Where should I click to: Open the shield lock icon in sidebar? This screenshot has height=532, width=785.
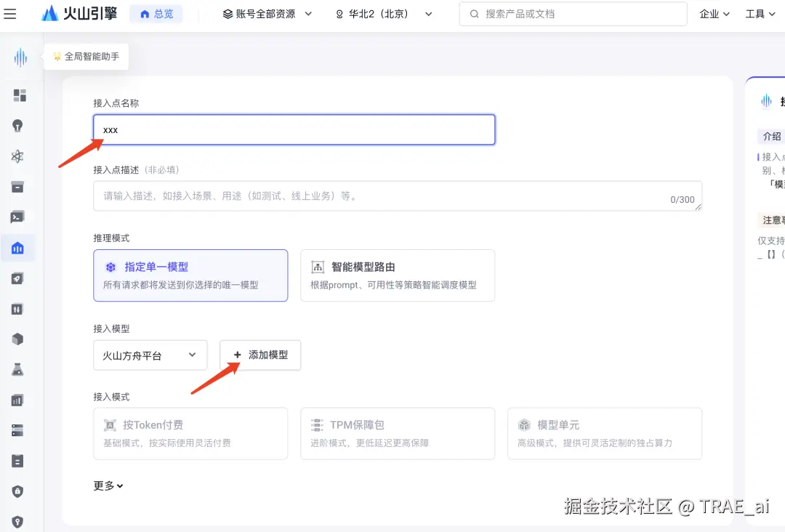tap(17, 491)
